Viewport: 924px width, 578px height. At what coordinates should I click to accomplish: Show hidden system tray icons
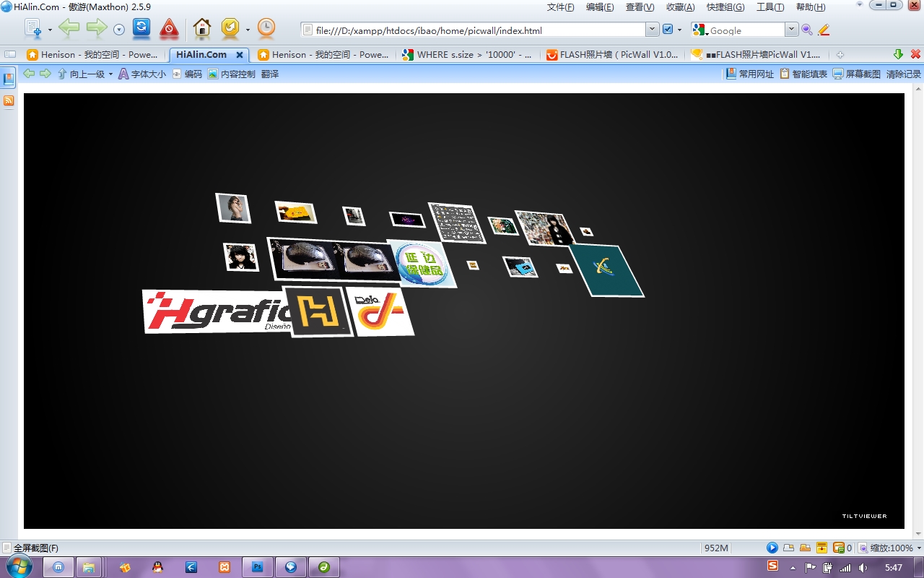pos(793,568)
